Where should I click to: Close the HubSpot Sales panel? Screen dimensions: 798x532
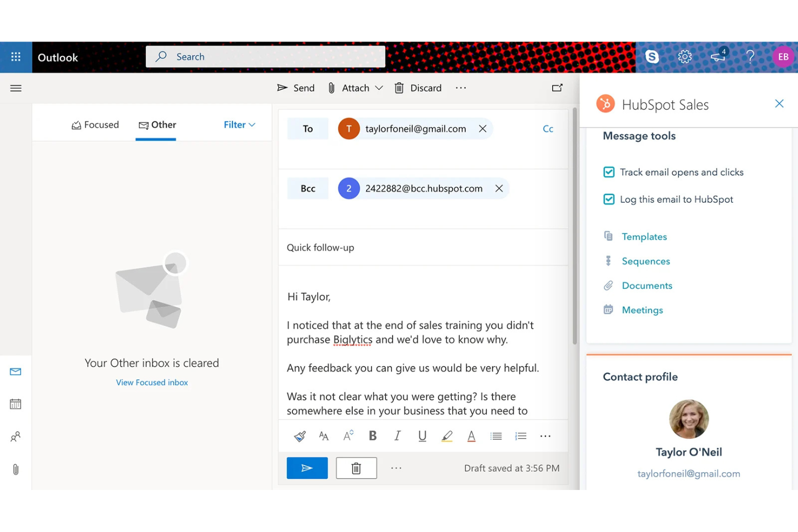pos(779,103)
